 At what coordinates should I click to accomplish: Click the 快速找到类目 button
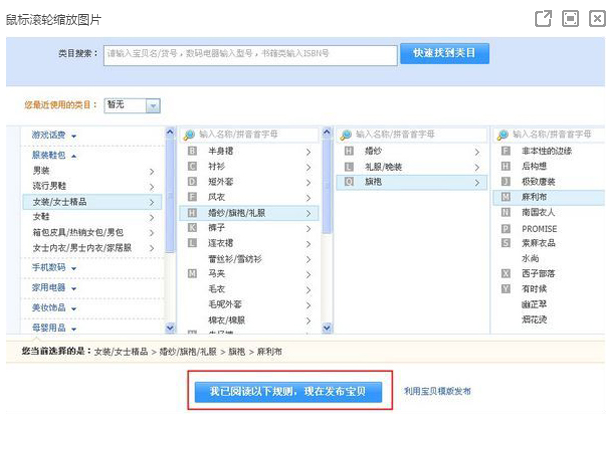point(444,53)
